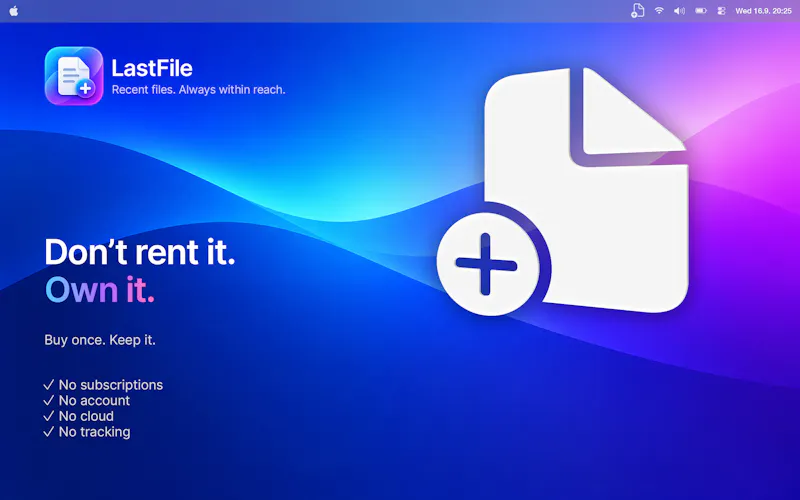Click 'Buy once. Keep it.' text
Viewport: 800px width, 500px height.
pyautogui.click(x=100, y=340)
